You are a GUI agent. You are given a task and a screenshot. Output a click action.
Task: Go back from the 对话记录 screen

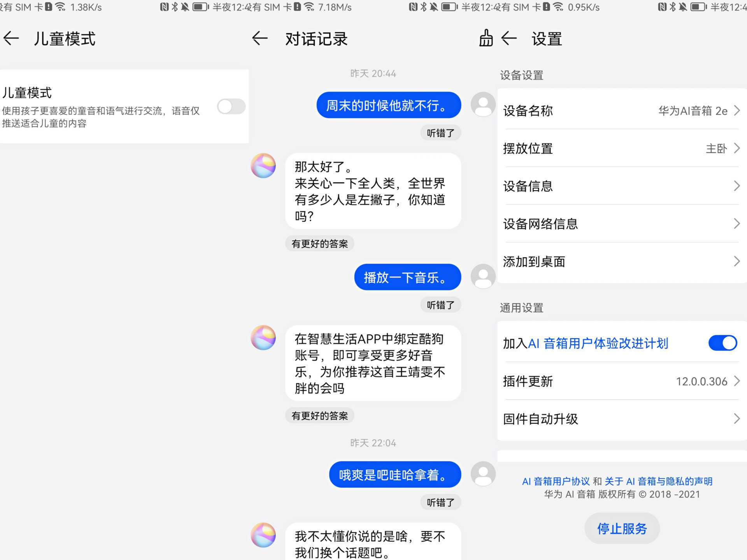click(260, 38)
